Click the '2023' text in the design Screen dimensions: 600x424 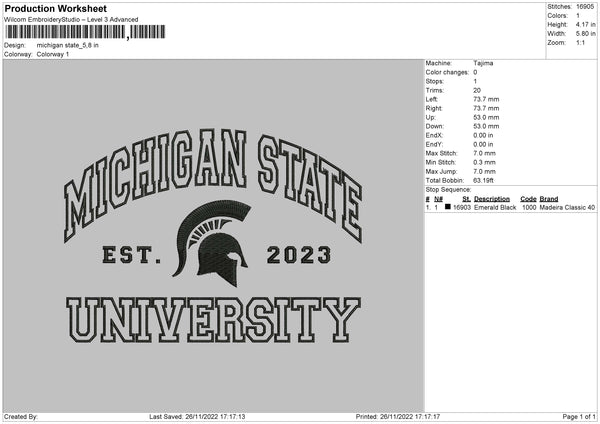point(298,255)
